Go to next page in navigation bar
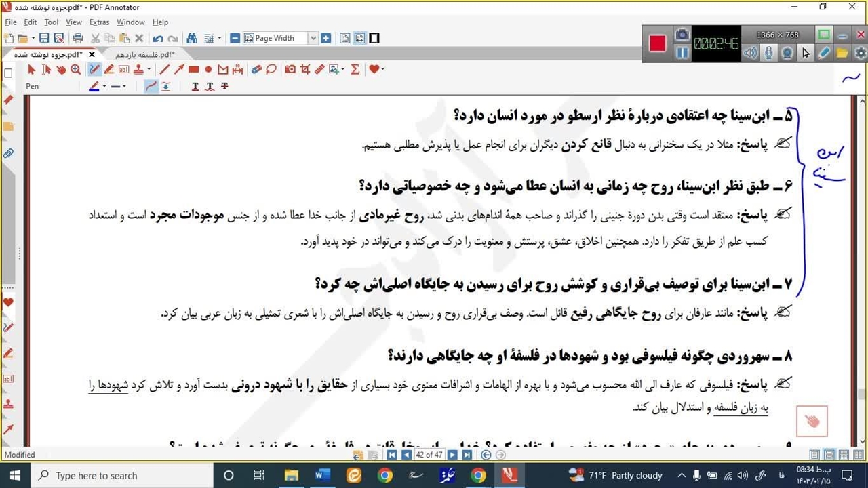This screenshot has width=868, height=488. click(x=452, y=455)
